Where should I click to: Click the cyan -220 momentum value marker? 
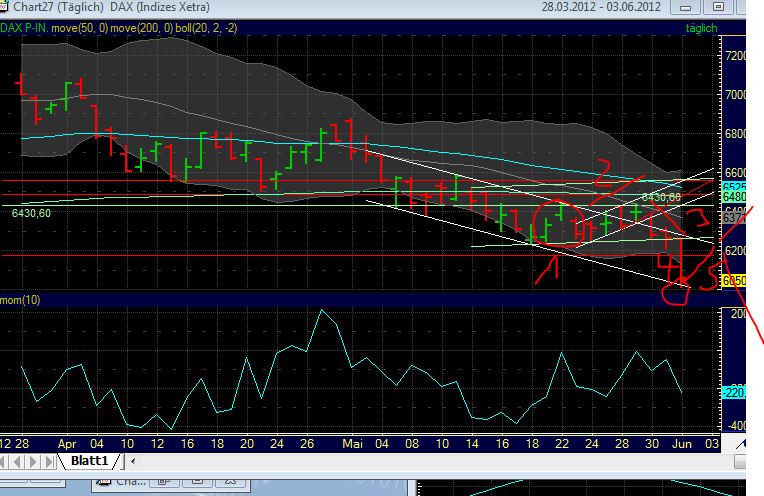pyautogui.click(x=734, y=392)
